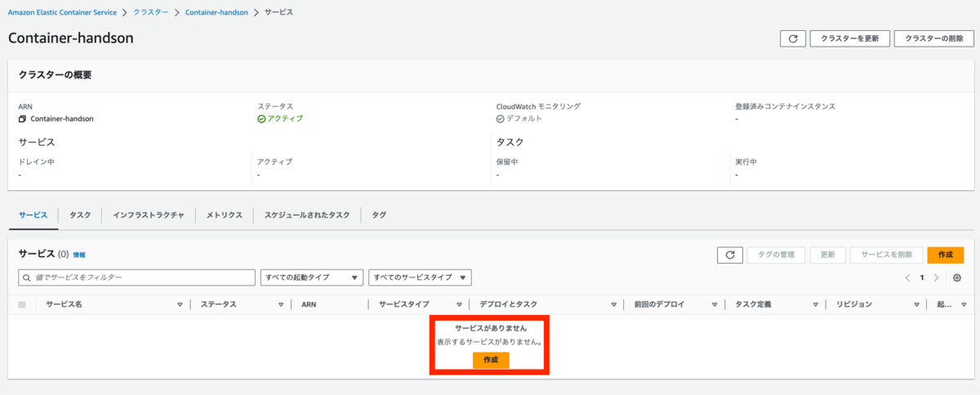Copy the cluster ARN Container-handson
The width and height of the screenshot is (980, 395).
(x=22, y=118)
